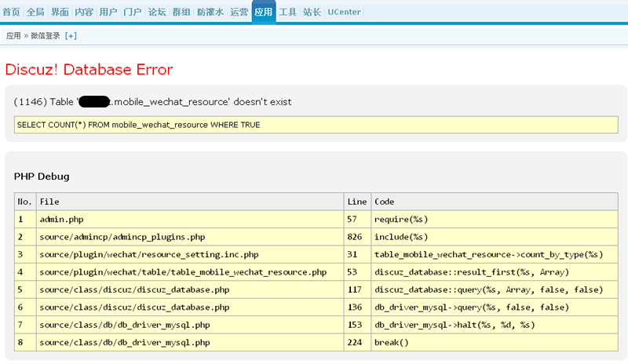Open the 工具 tab
This screenshot has width=628, height=364.
coord(288,12)
